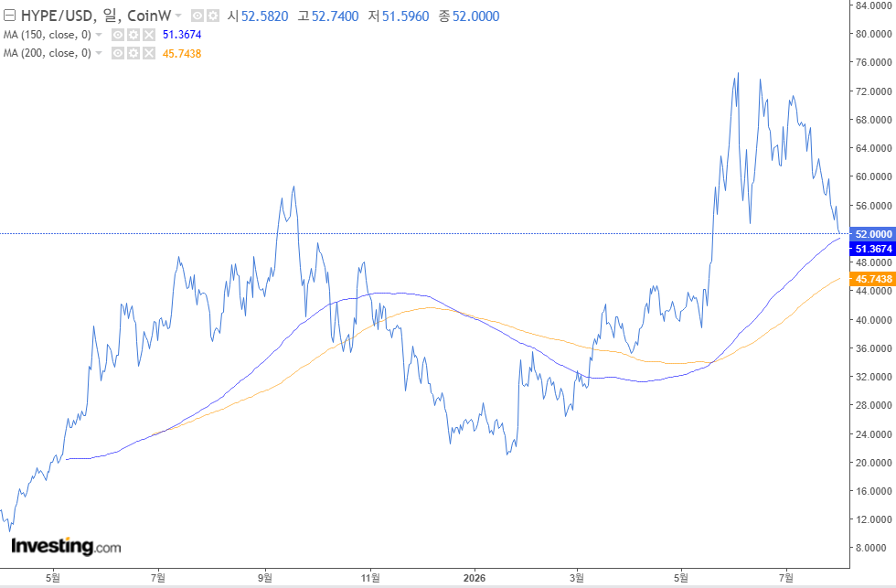Collapse the HYPE/USD legend with the minus box
Viewport: 896px width, 588px height.
click(9, 16)
